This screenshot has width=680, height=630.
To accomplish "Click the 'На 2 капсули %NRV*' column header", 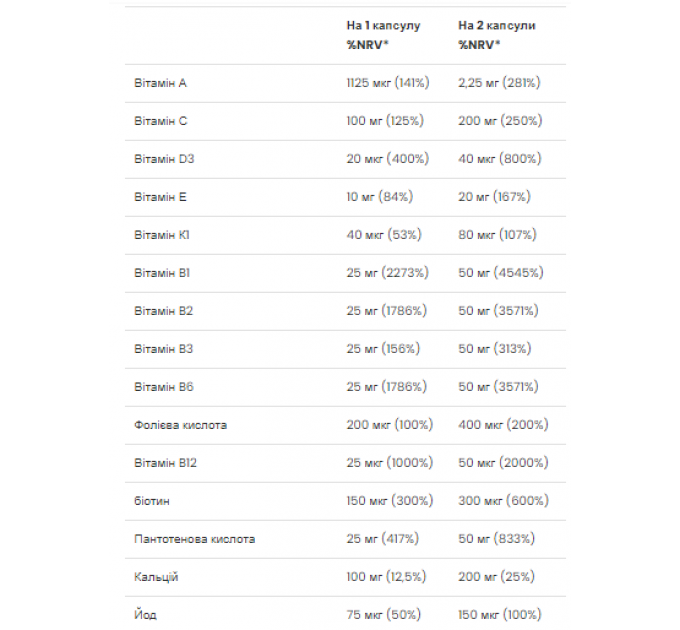I will click(497, 35).
